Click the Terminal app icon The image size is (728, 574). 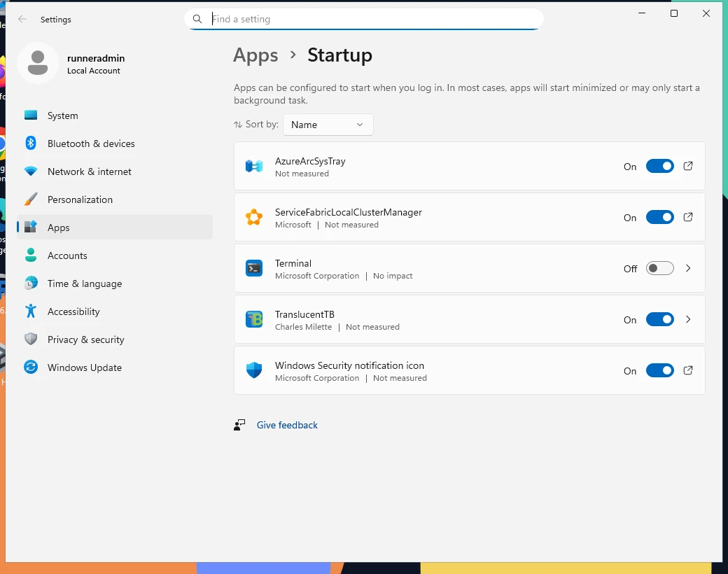254,268
